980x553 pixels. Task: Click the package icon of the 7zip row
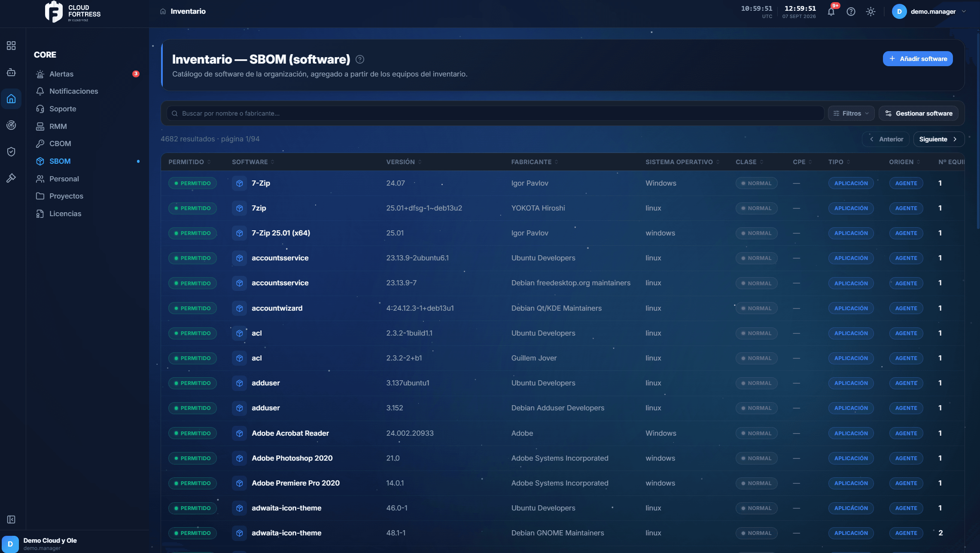240,208
